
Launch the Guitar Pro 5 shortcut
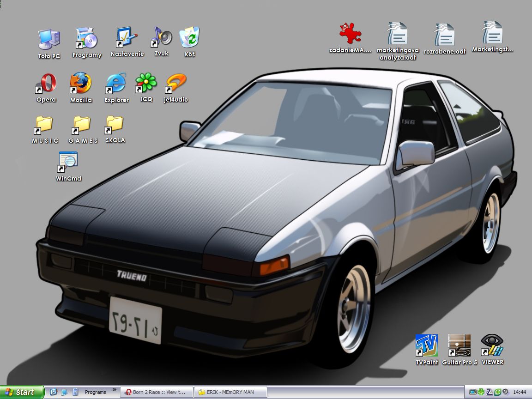(459, 350)
